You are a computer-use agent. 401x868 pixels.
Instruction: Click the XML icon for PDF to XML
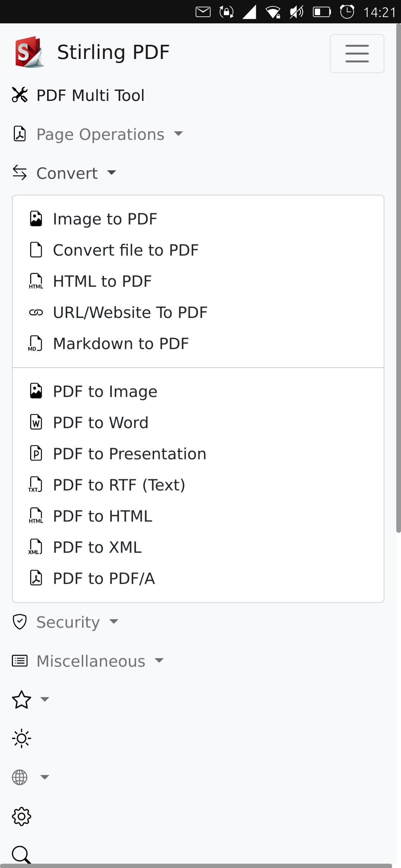pos(35,547)
